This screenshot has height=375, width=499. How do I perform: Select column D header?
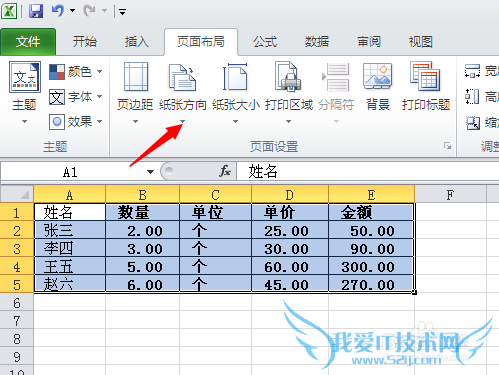290,195
